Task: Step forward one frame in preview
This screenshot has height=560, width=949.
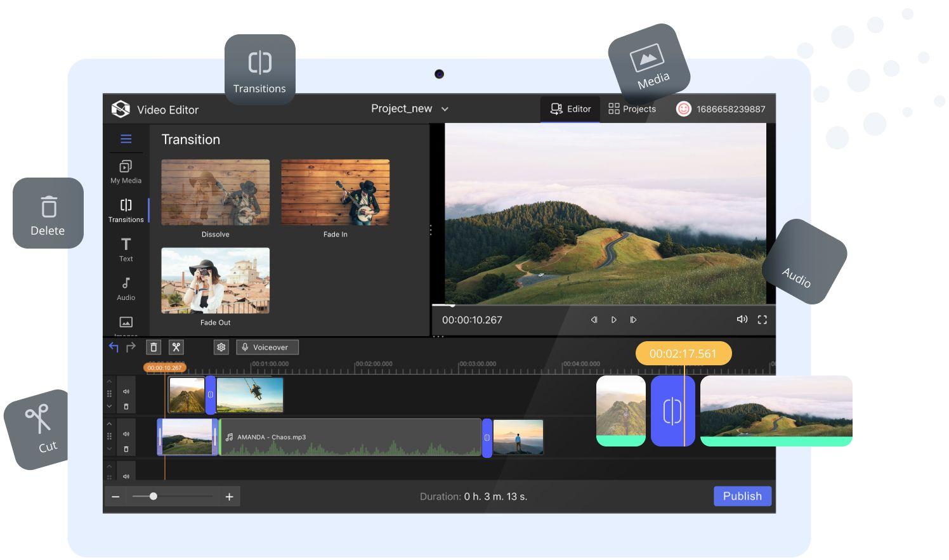Action: coord(633,320)
